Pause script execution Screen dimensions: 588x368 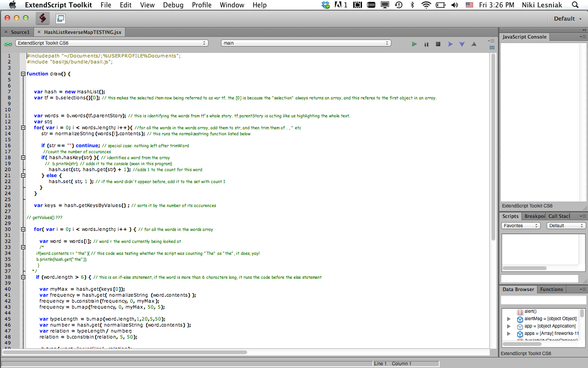click(x=426, y=44)
